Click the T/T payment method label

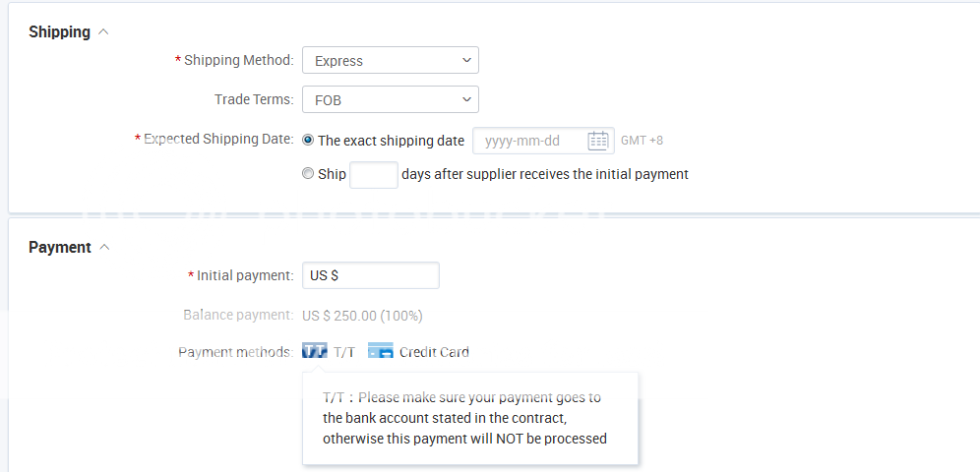[x=344, y=352]
